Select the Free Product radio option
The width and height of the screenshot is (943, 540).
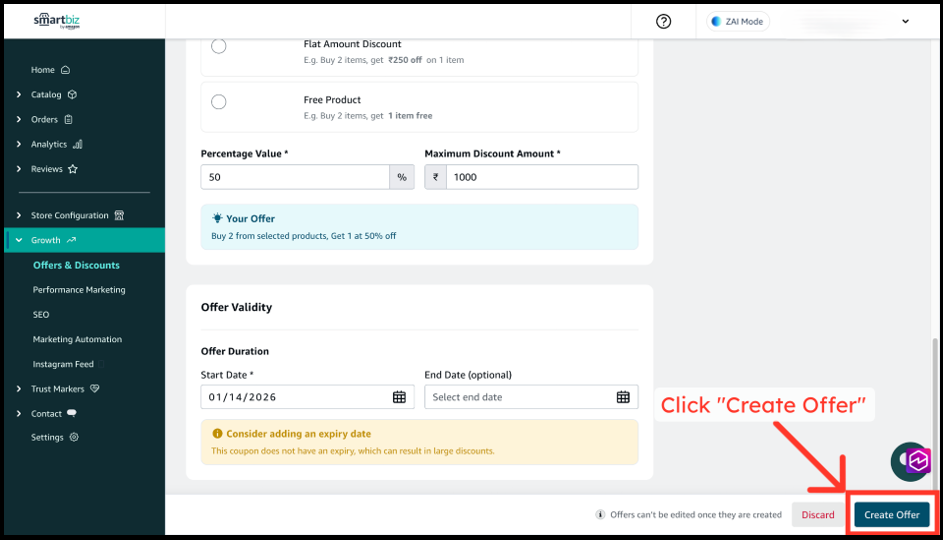click(x=219, y=102)
